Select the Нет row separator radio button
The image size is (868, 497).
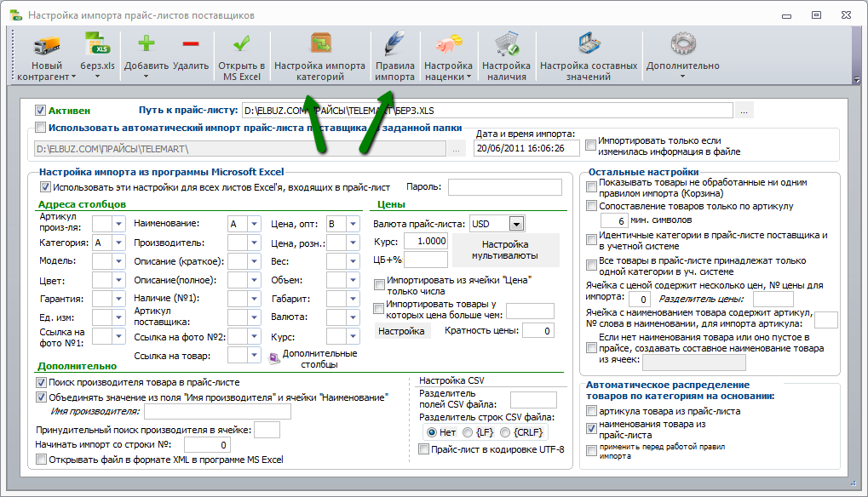[432, 432]
